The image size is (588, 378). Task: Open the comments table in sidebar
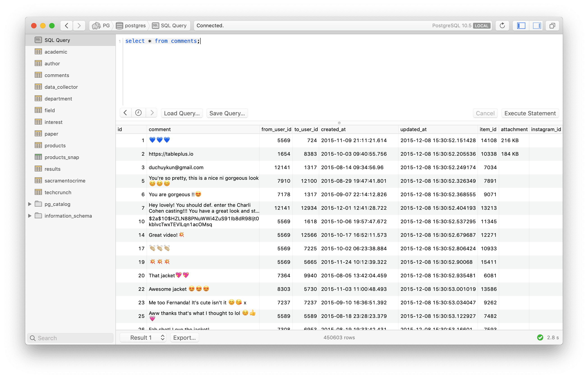coord(71,75)
